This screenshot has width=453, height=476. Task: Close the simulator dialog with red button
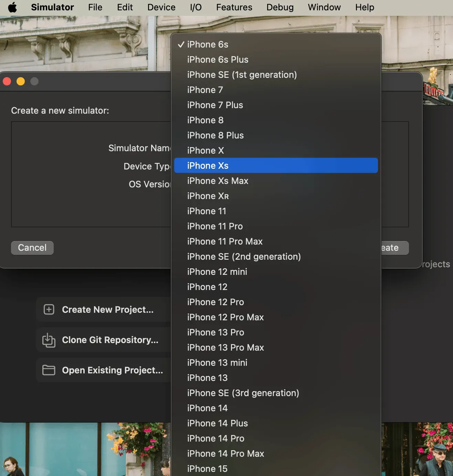tap(7, 81)
